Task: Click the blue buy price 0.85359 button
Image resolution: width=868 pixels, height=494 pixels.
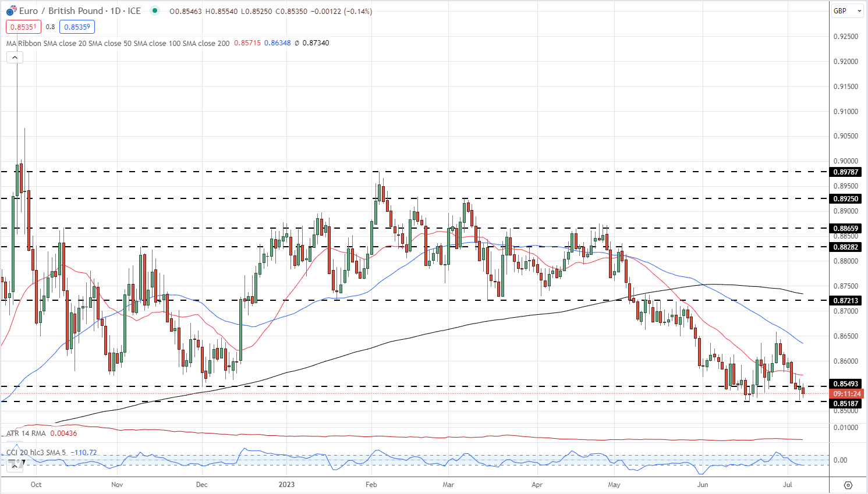Action: coord(77,27)
